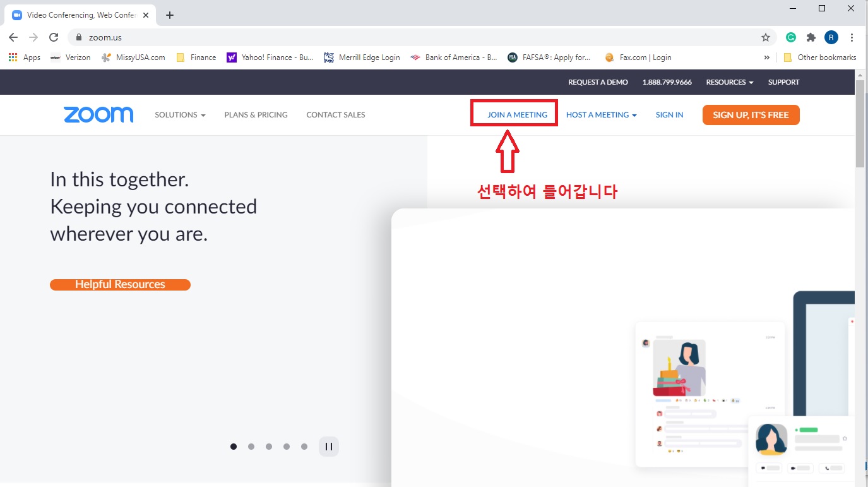Click the zoom.us address bar
This screenshot has width=868, height=487.
(379, 37)
